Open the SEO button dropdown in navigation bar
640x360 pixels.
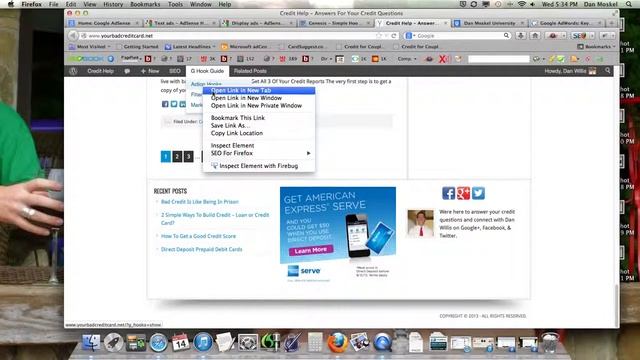(x=592, y=36)
